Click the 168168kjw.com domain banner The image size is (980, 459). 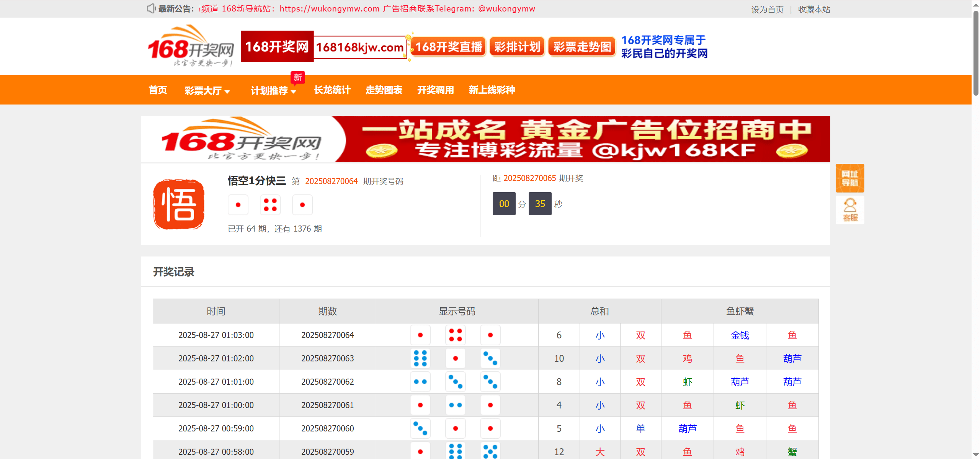[359, 47]
